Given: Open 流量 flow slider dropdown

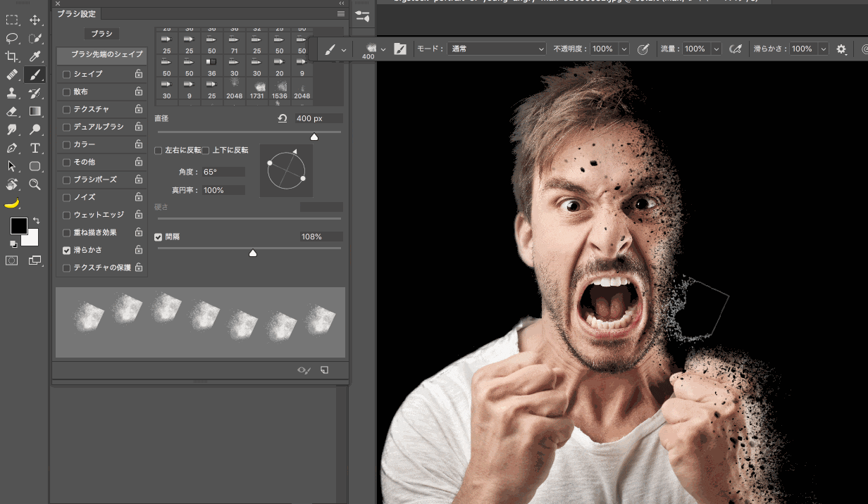Looking at the screenshot, I should tap(716, 49).
